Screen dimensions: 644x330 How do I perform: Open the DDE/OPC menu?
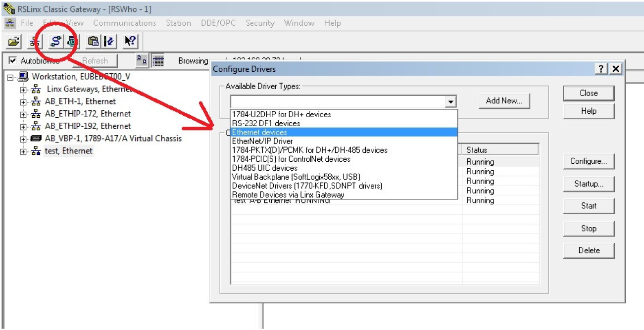point(218,23)
